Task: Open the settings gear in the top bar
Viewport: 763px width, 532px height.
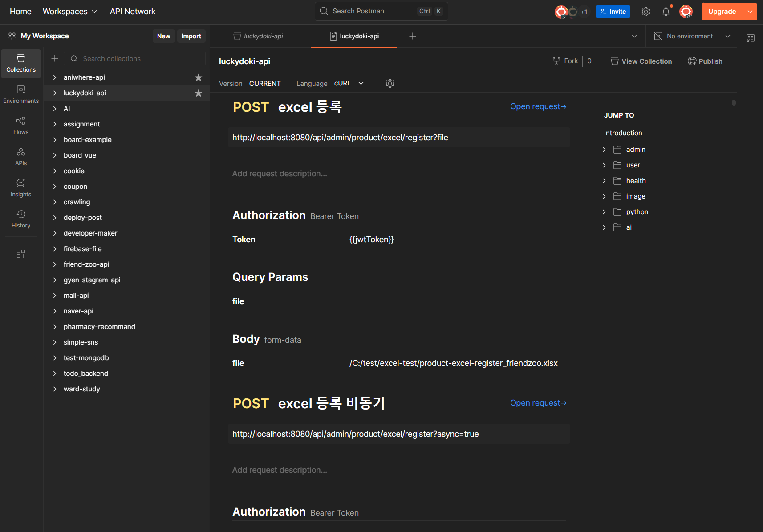Action: tap(646, 12)
